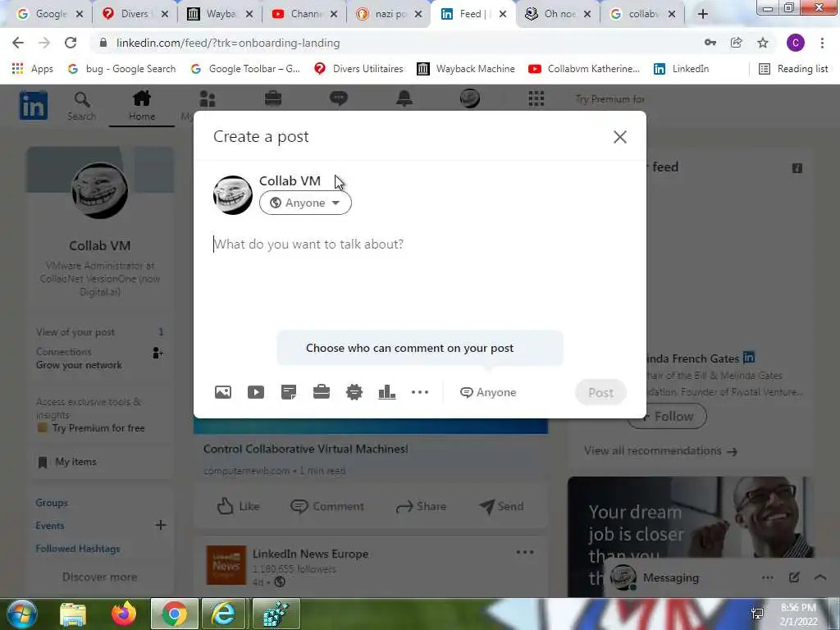Reload the page in Chrome

[71, 43]
